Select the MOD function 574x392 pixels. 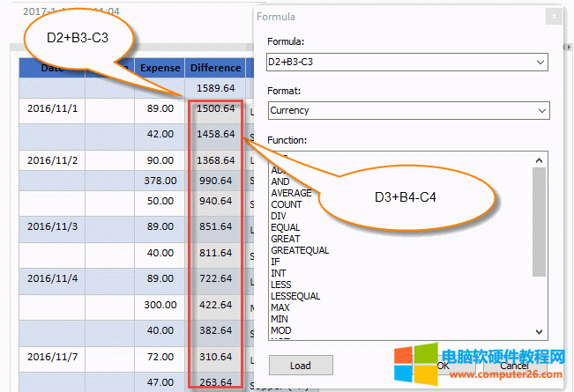coord(281,330)
